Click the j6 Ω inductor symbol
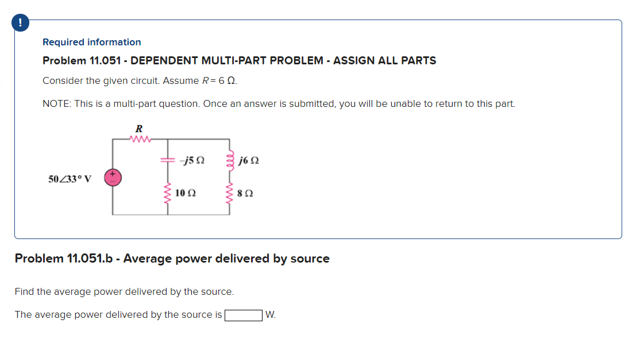This screenshot has width=644, height=354. coord(229,161)
